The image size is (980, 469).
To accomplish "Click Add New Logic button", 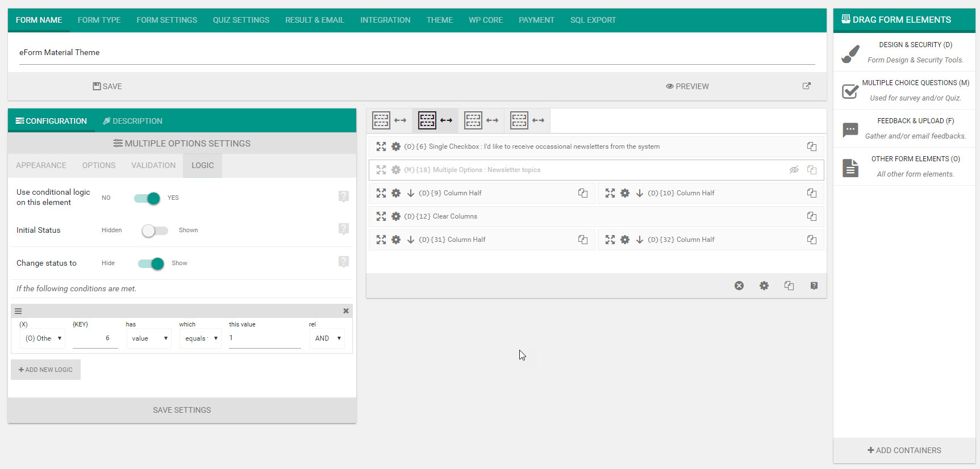I will 45,370.
